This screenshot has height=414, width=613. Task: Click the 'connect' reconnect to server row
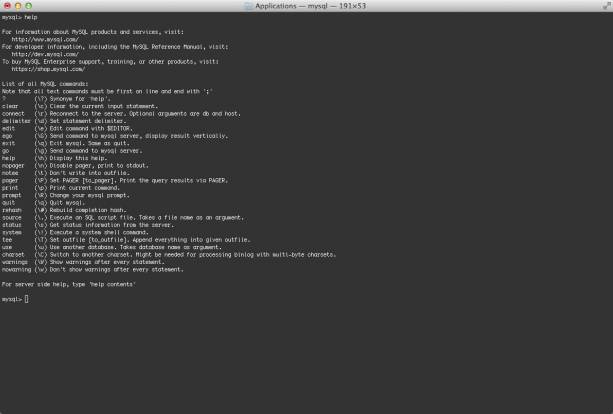pyautogui.click(x=121, y=114)
